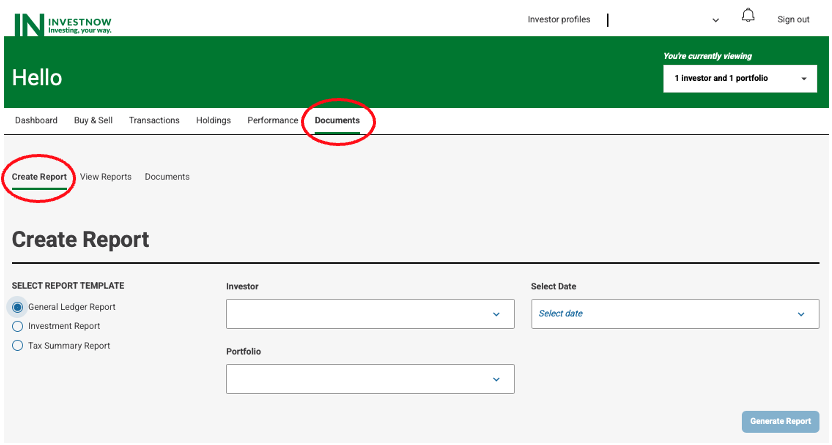Open the Portfolio dropdown
This screenshot has height=445, width=832.
370,379
